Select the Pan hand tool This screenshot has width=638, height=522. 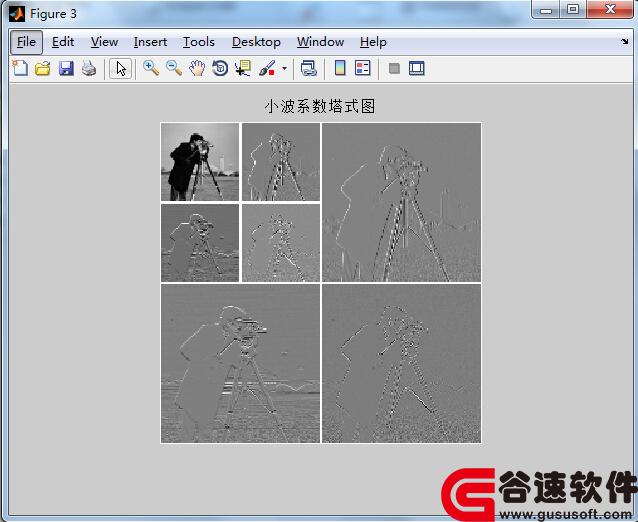click(197, 68)
